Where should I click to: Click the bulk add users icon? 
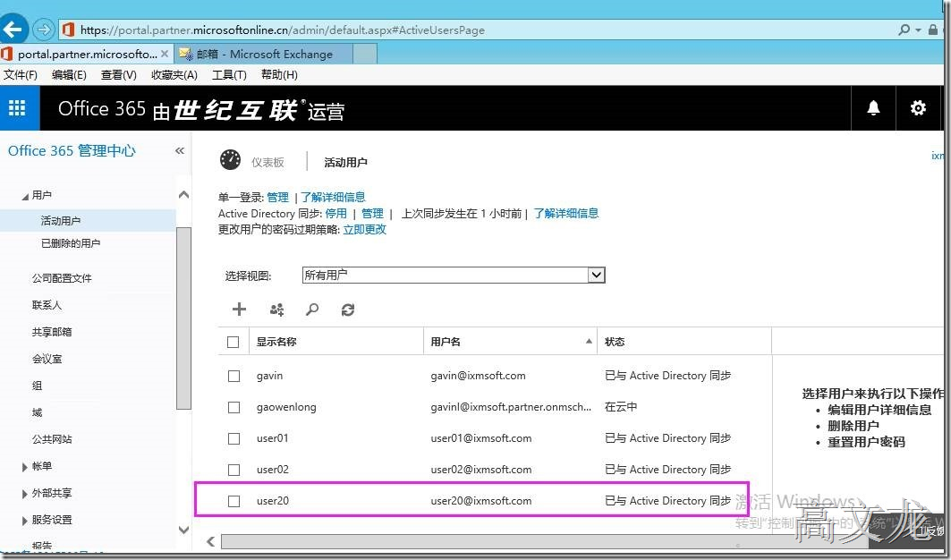tap(276, 310)
